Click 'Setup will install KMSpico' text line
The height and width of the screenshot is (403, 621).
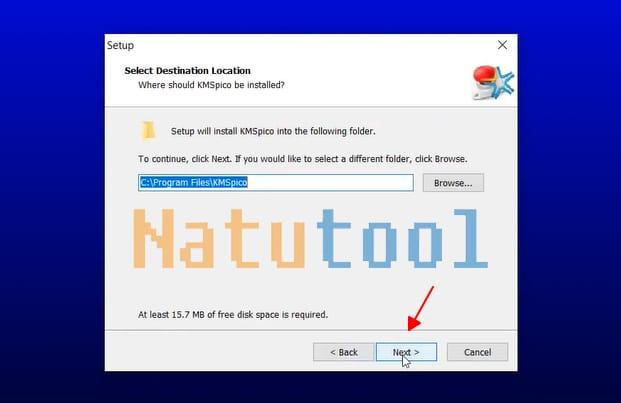tap(273, 131)
